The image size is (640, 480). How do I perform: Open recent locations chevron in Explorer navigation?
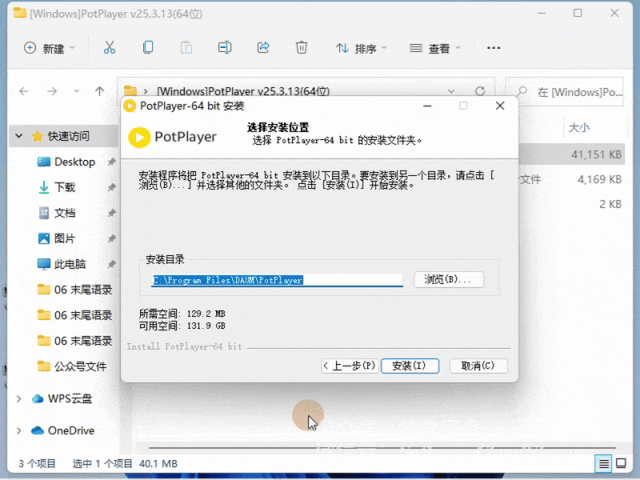pos(76,91)
